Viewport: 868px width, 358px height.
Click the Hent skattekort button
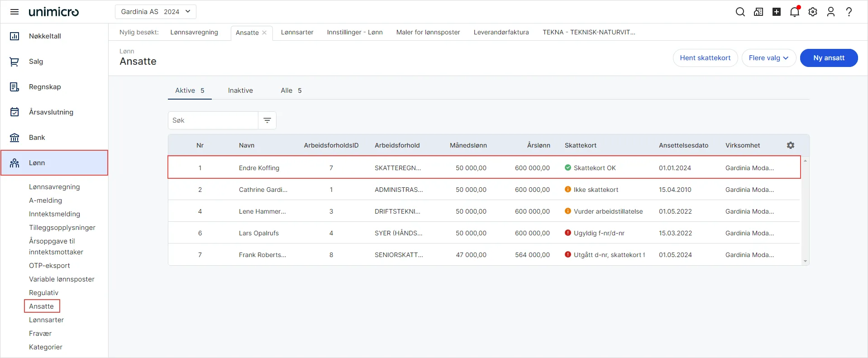[x=705, y=58]
